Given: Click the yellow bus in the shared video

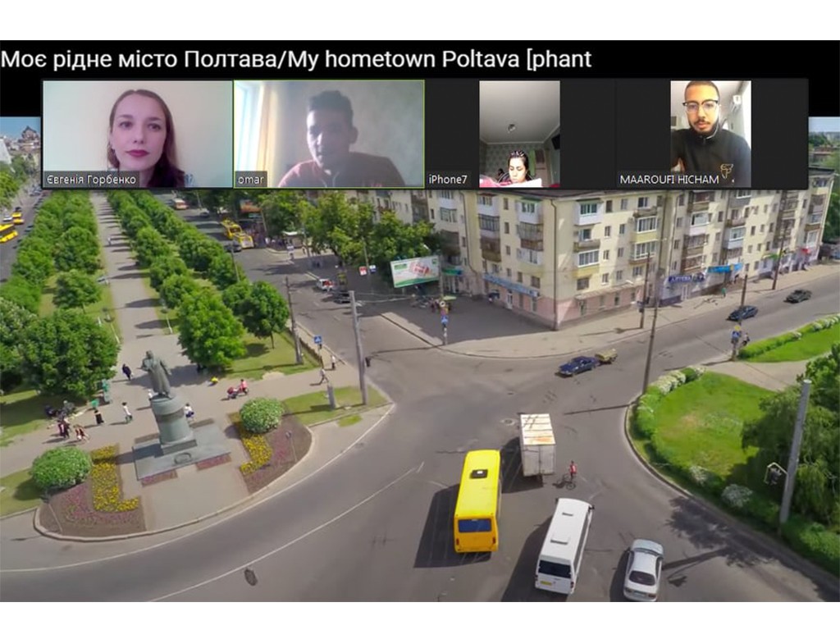Looking at the screenshot, I should (x=477, y=499).
